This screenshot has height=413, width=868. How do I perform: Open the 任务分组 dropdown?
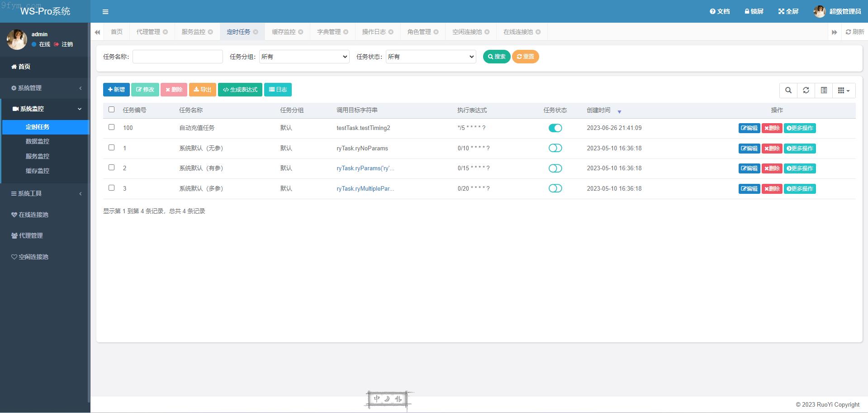(304, 57)
